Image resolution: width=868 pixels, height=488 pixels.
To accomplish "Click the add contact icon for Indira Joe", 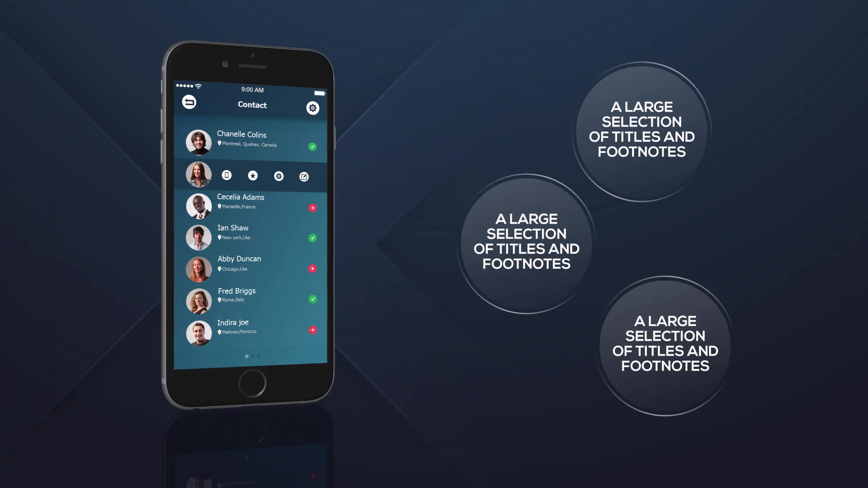I will point(312,330).
